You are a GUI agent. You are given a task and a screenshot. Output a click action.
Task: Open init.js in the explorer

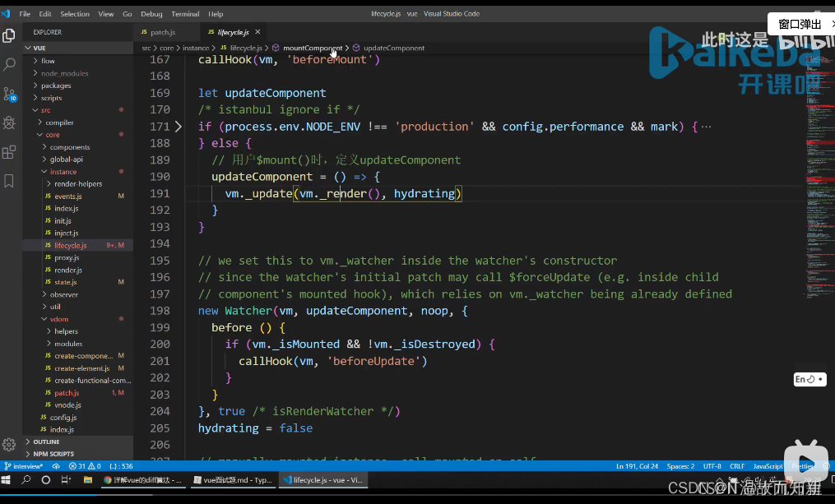(78, 220)
